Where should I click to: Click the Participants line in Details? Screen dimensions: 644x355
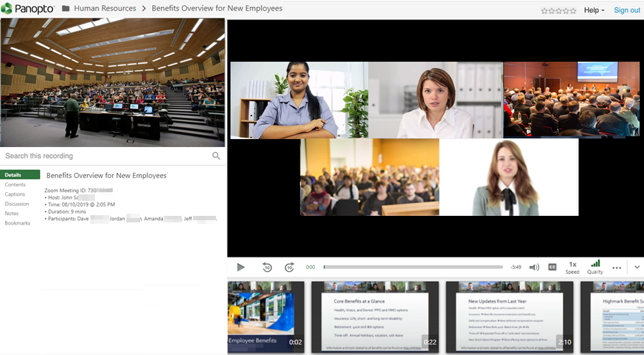pos(131,219)
